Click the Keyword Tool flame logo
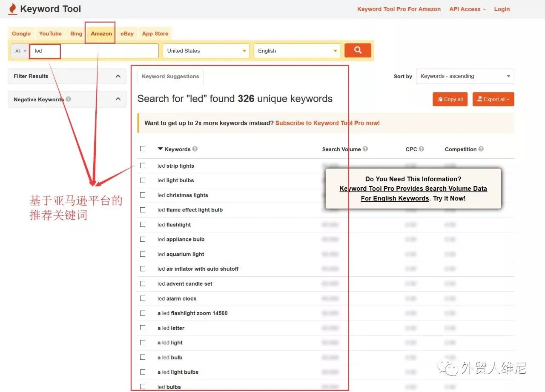The width and height of the screenshot is (545, 392). [x=13, y=9]
